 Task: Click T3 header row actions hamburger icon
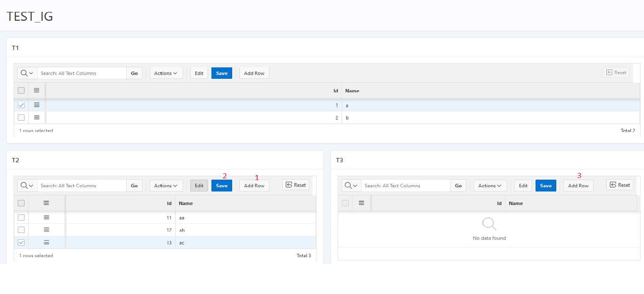click(361, 203)
